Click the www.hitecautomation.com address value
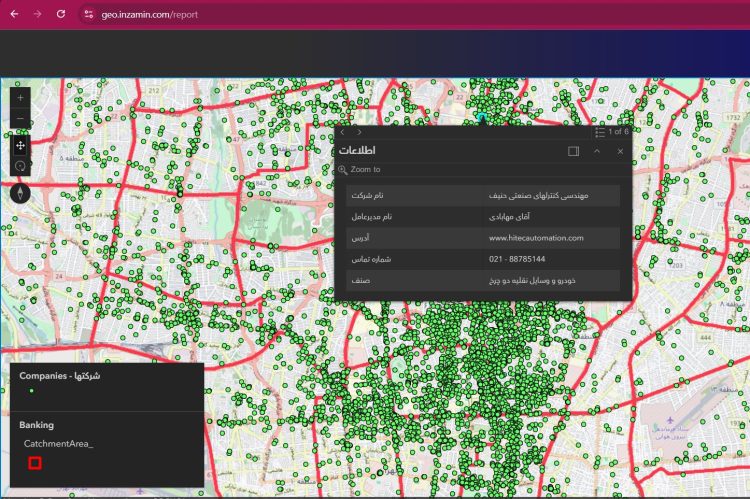This screenshot has width=750, height=499. tap(536, 238)
